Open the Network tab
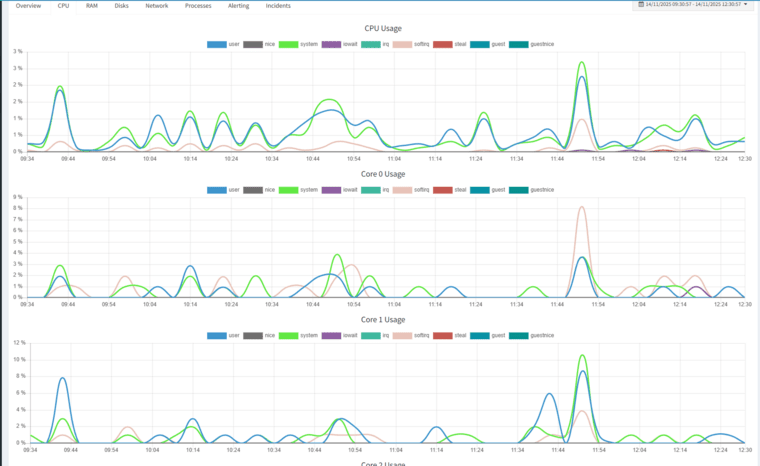The width and height of the screenshot is (760, 466). tap(157, 6)
